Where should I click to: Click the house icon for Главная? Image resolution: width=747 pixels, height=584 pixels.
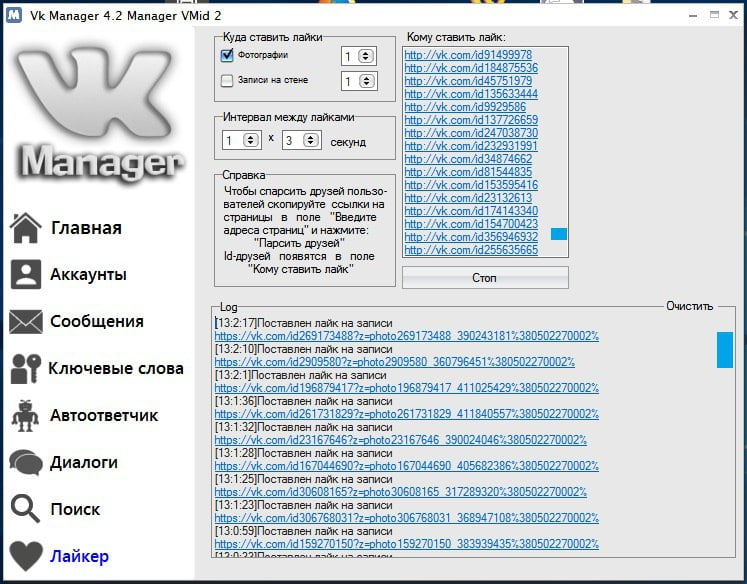[26, 228]
